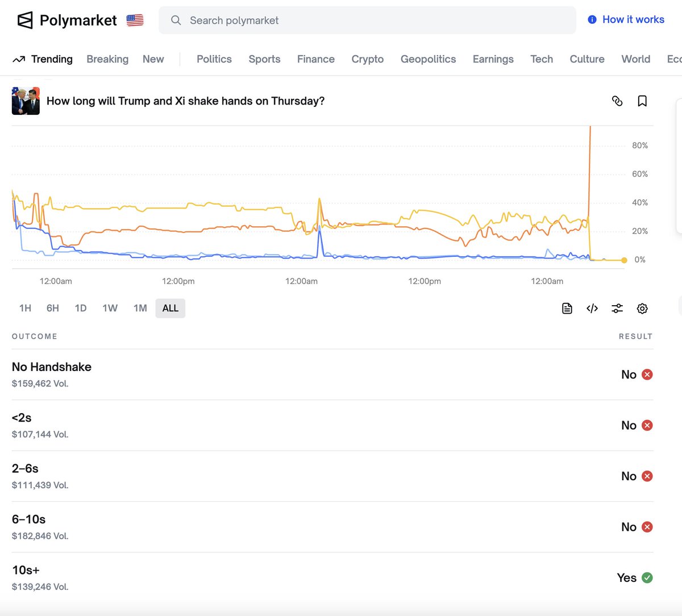Open the Crypto category tab
Screen dimensions: 682x616
click(x=367, y=59)
